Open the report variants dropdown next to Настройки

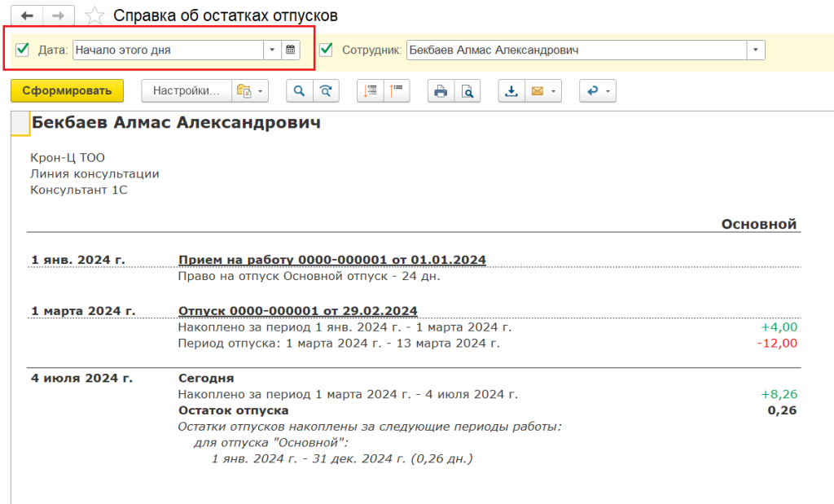click(x=250, y=91)
